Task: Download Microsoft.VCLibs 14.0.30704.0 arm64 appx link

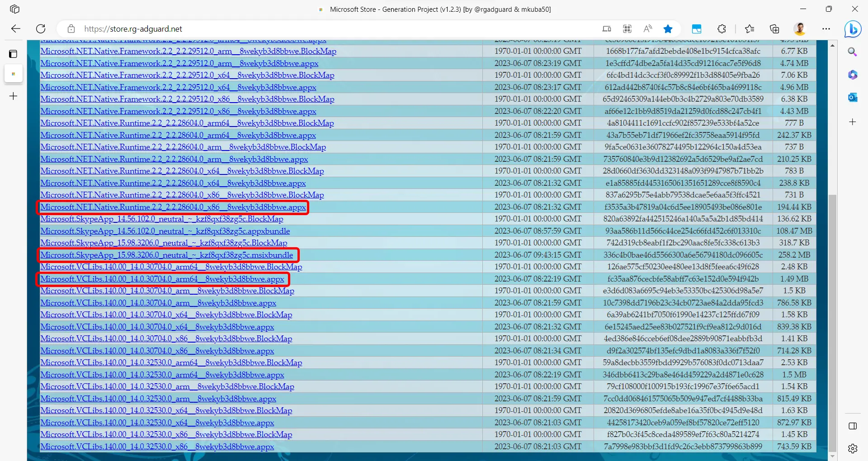Action: click(162, 279)
